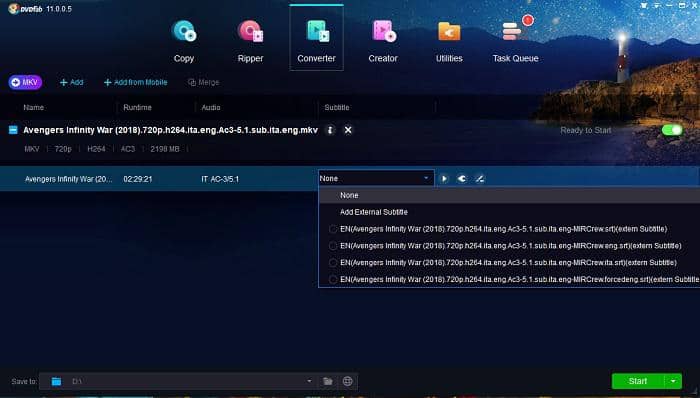The image size is (700, 398).
Task: Select the subtitle ending MIRCrew.eng.srt
Action: click(509, 246)
